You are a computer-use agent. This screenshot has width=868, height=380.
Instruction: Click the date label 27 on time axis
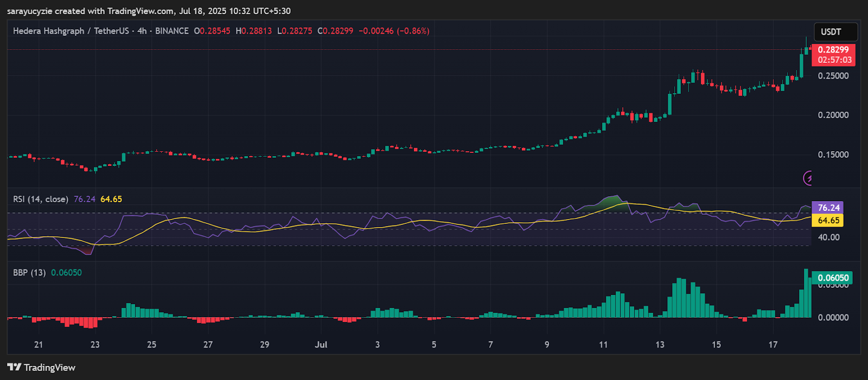208,345
